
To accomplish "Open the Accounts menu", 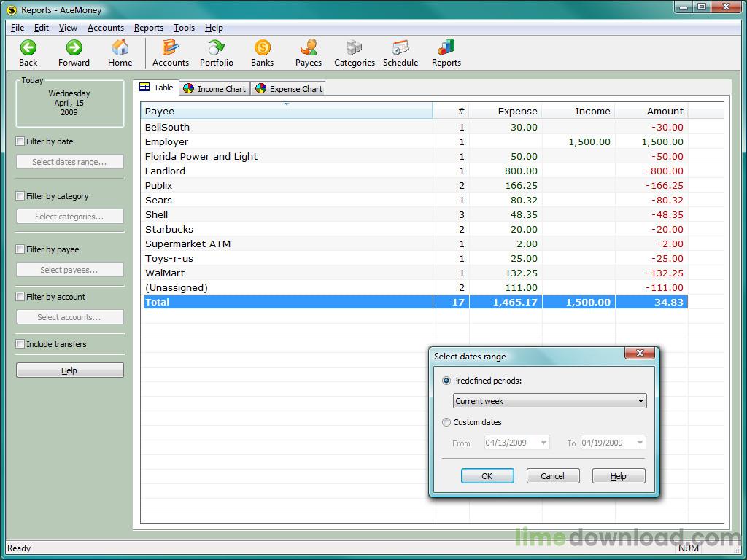I will pos(106,28).
